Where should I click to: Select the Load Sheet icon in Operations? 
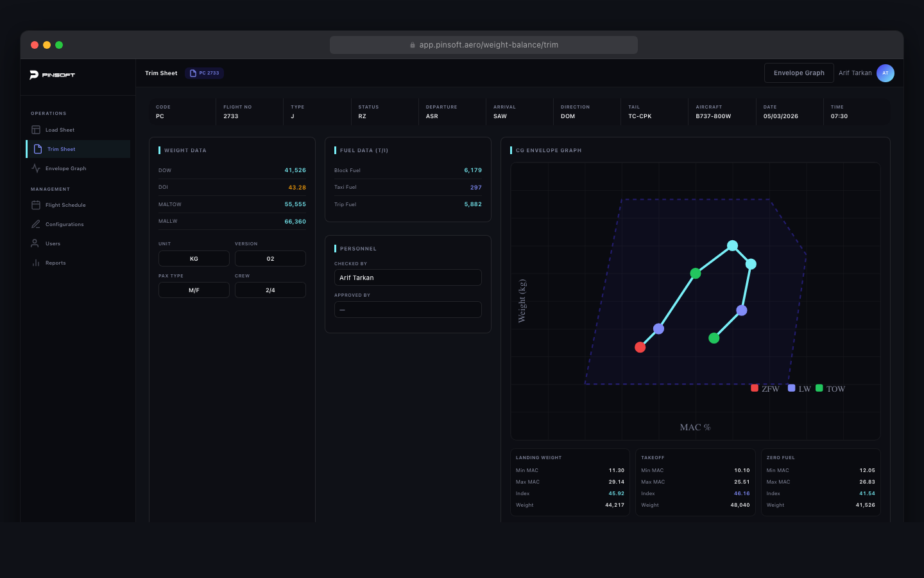pos(36,129)
